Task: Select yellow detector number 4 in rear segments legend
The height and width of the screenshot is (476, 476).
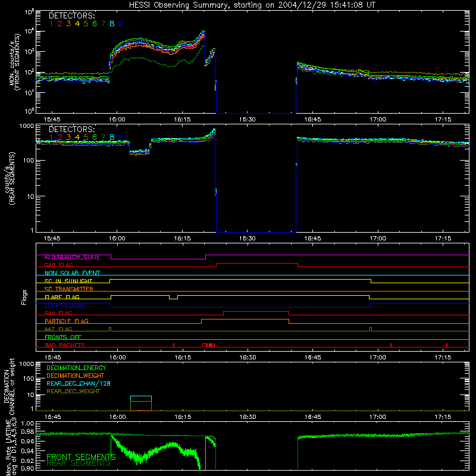Action: point(77,137)
